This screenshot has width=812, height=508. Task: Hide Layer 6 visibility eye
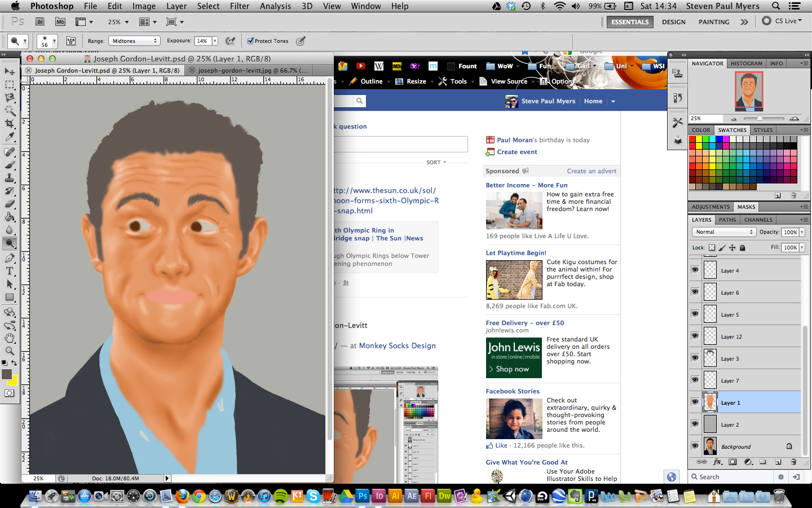pos(695,292)
